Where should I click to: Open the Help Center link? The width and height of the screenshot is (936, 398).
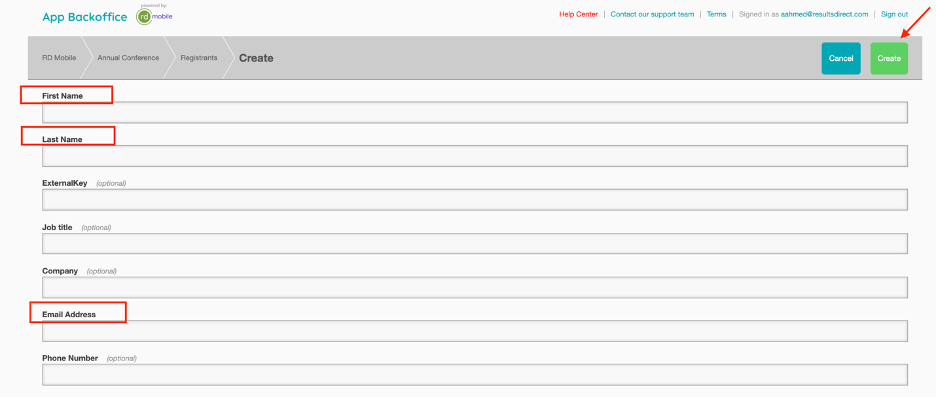[578, 14]
